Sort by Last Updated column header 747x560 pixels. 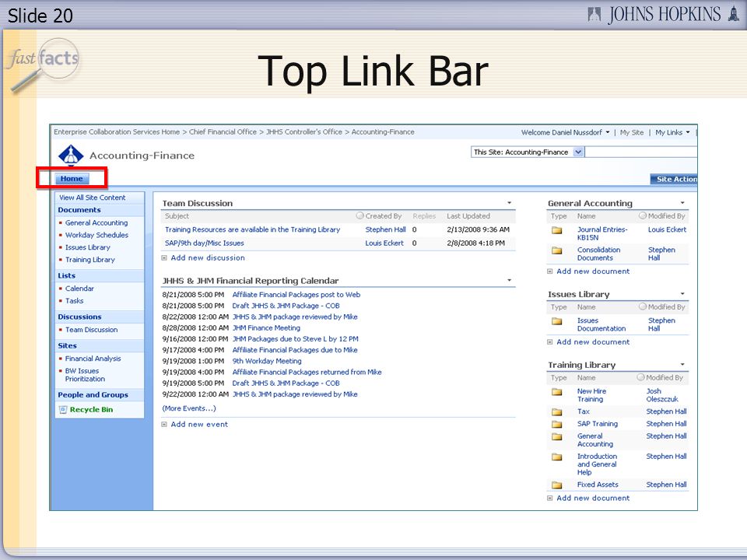pos(468,216)
